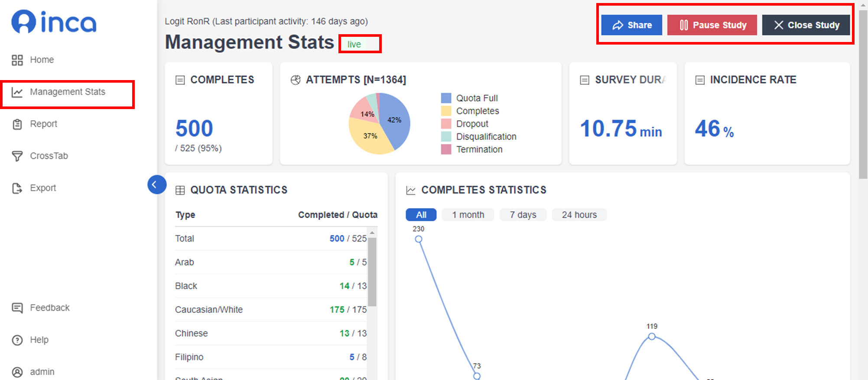Select the 24 hours range filter

[x=579, y=215]
